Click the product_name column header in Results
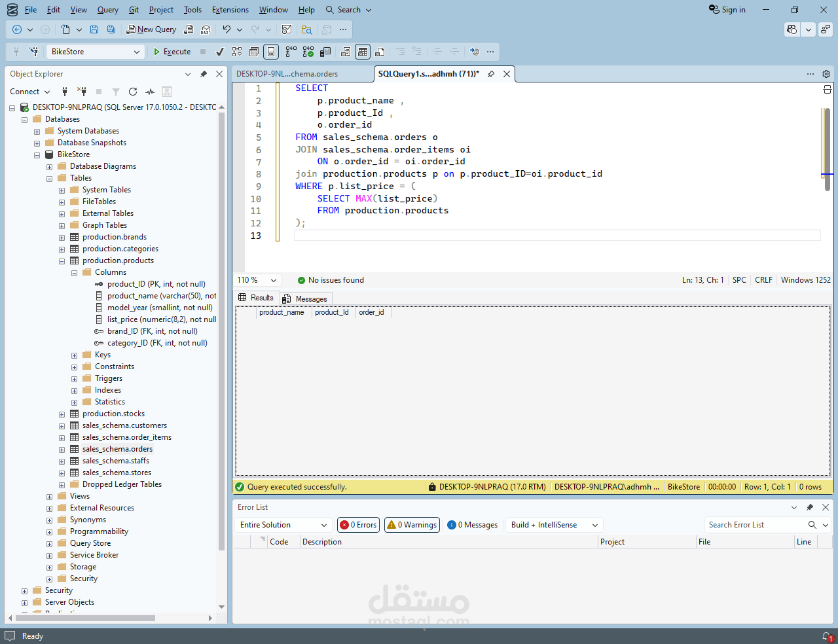The height and width of the screenshot is (644, 838). [x=282, y=312]
